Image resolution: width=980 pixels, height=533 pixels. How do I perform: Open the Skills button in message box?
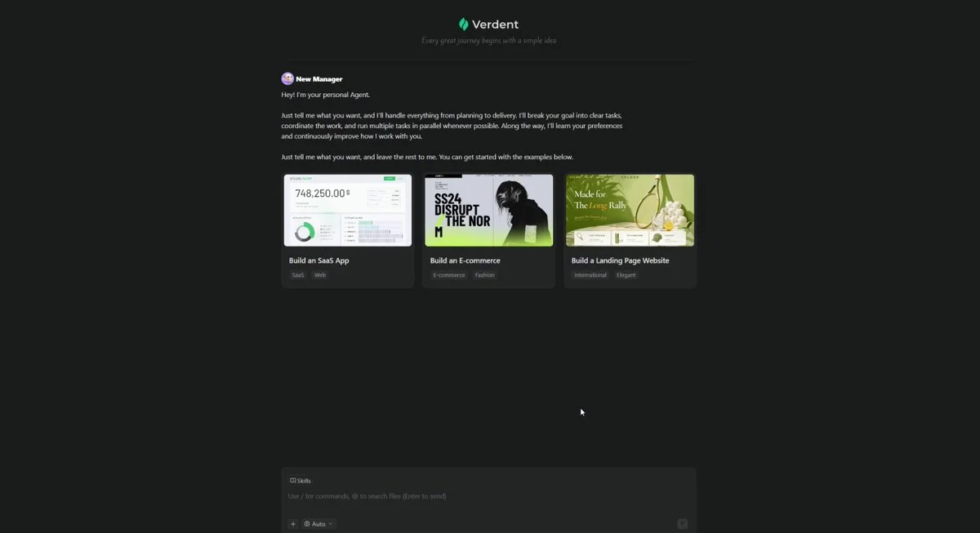click(x=301, y=481)
